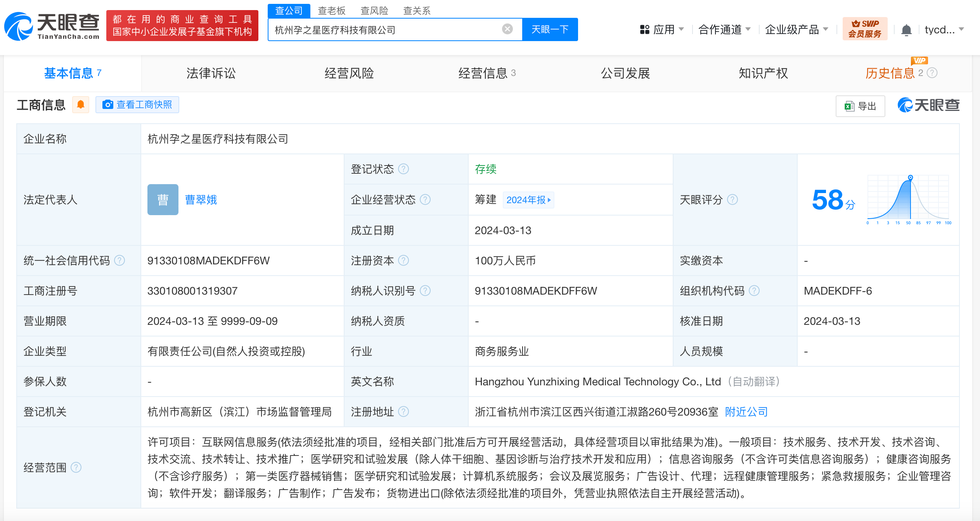980x521 pixels.
Task: Switch to the 法律诉讼 tab
Action: tap(211, 73)
